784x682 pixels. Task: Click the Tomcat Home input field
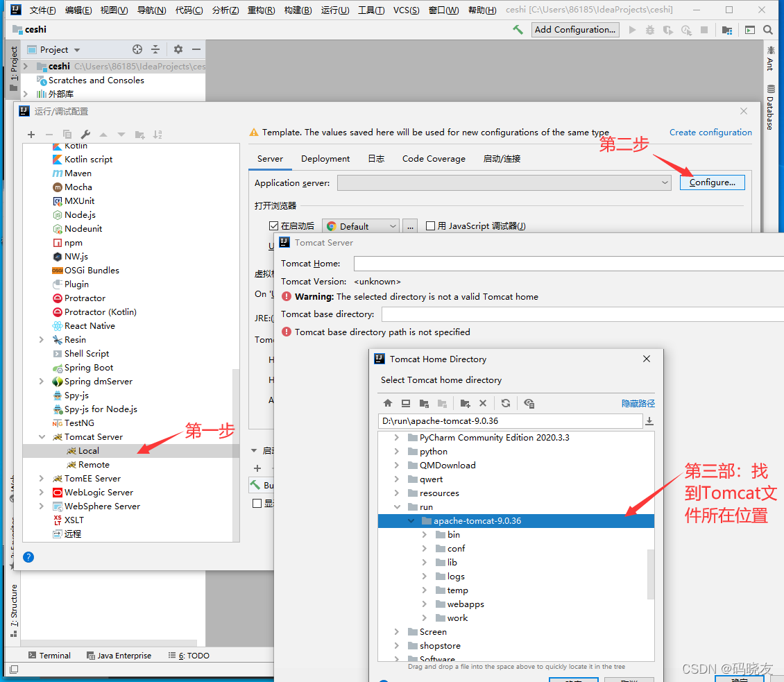click(x=568, y=264)
